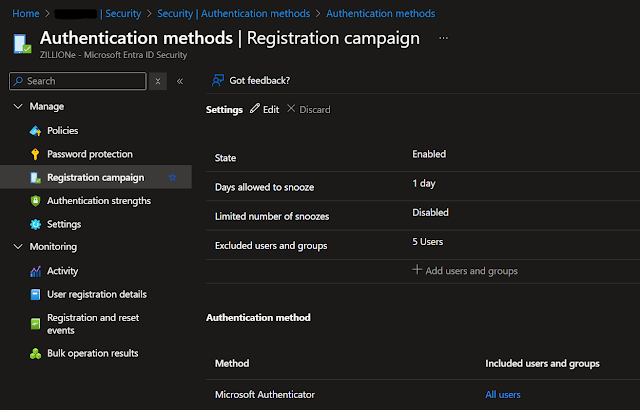640x410 pixels.
Task: Click the Bulk operation results icon
Action: 35,353
